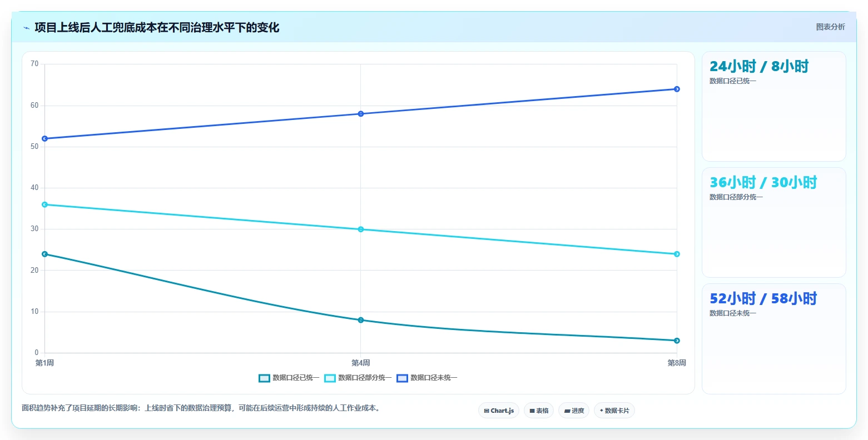This screenshot has width=868, height=440.
Task: Toggle the 数据口径部分统一 legend entry
Action: 358,378
